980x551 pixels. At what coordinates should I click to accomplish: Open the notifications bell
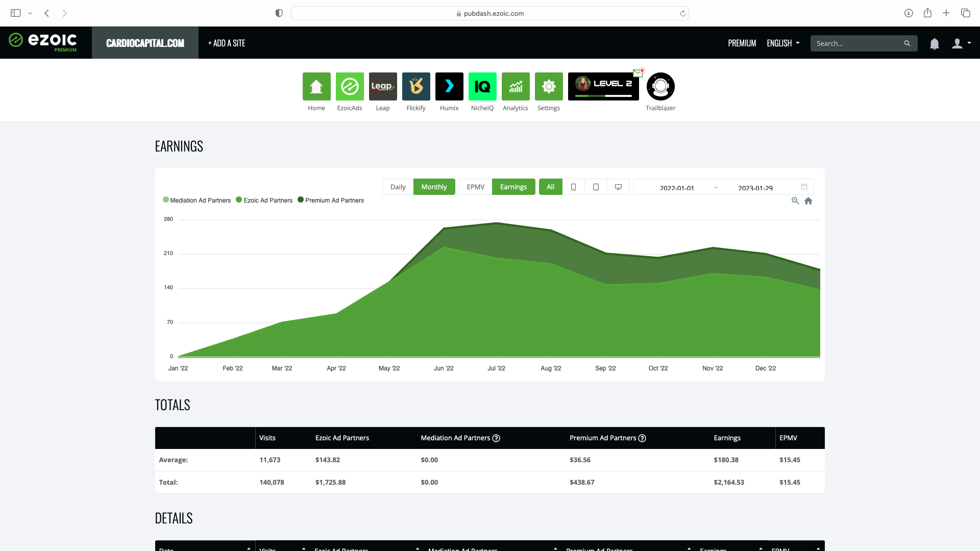coord(934,44)
